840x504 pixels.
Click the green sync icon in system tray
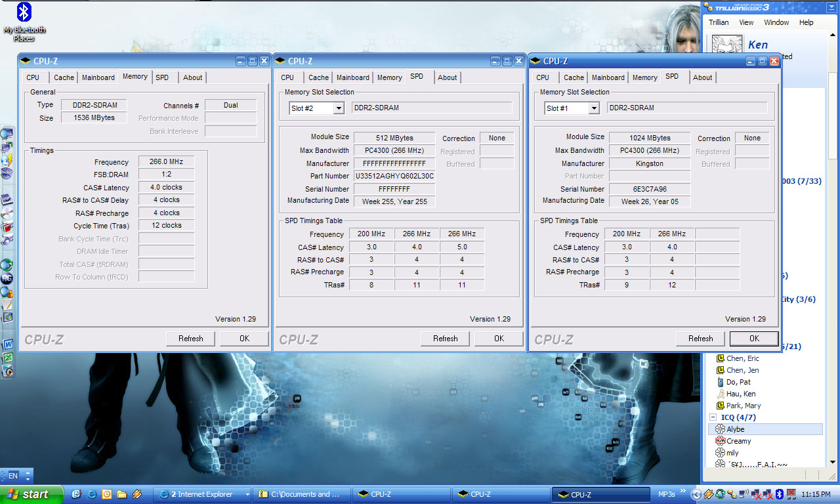click(720, 494)
